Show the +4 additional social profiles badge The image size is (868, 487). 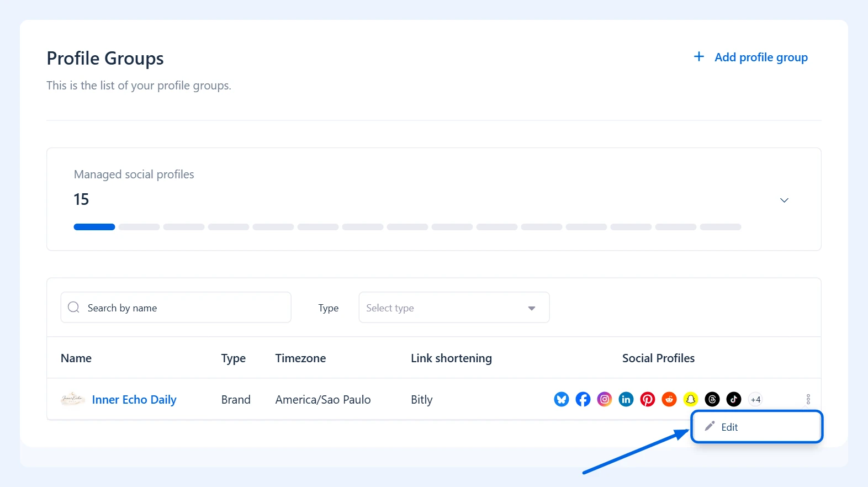[755, 399]
